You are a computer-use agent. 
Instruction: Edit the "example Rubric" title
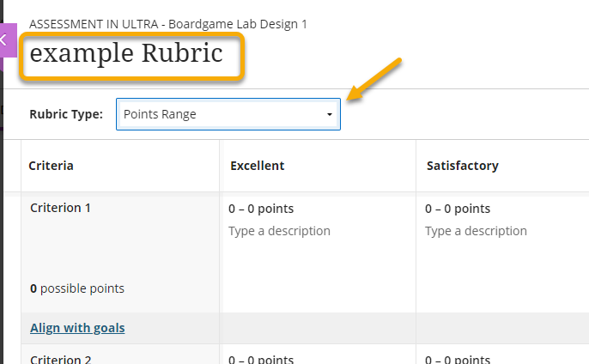[126, 54]
